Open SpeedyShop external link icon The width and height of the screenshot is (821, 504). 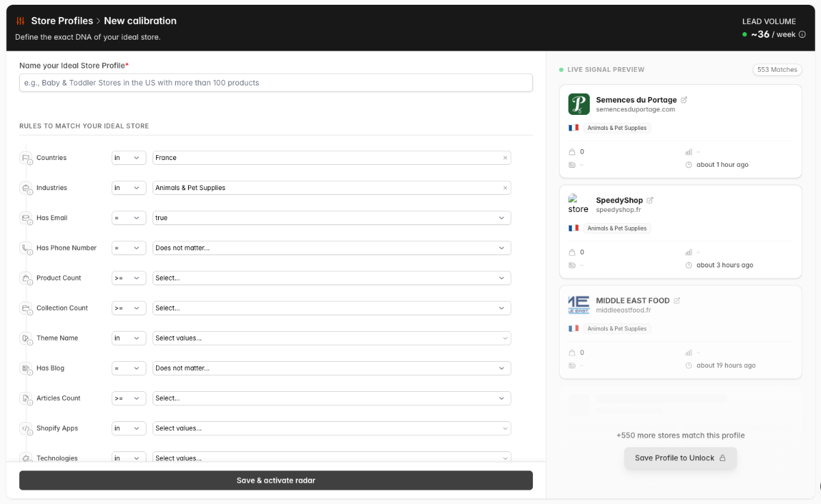coord(650,200)
